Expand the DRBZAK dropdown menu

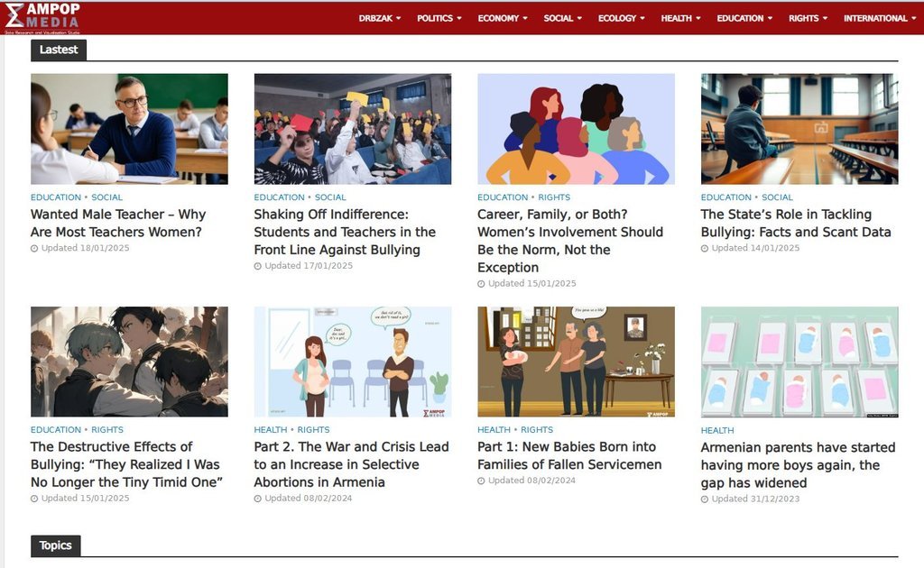379,18
